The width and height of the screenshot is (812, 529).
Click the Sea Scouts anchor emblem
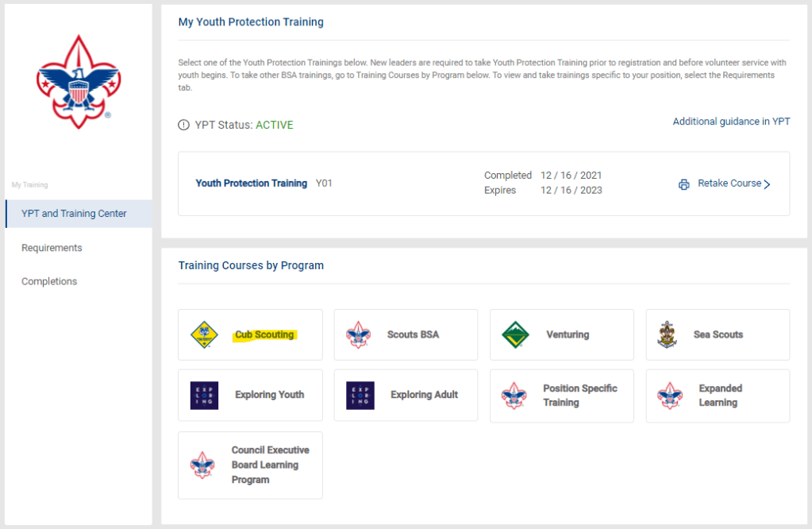[667, 334]
